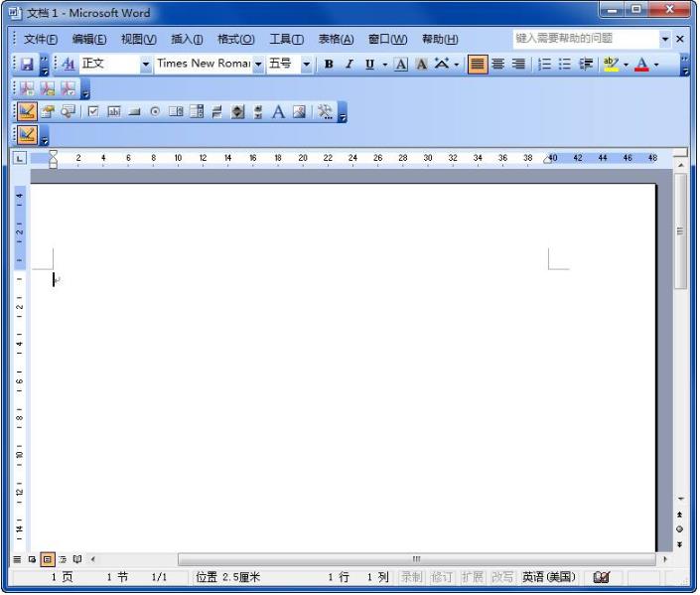The image size is (700, 595).
Task: Toggle Numbering list
Action: tap(545, 65)
